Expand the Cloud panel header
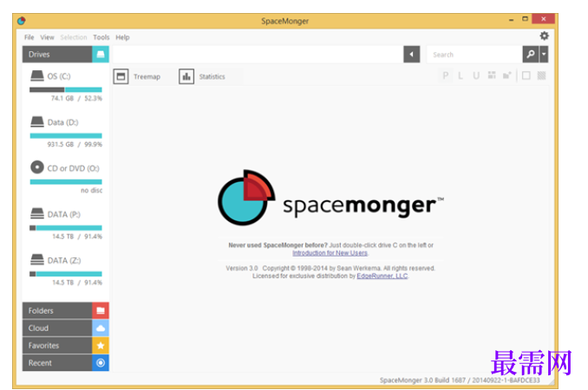Image resolution: width=588 pixels, height=390 pixels. click(57, 328)
